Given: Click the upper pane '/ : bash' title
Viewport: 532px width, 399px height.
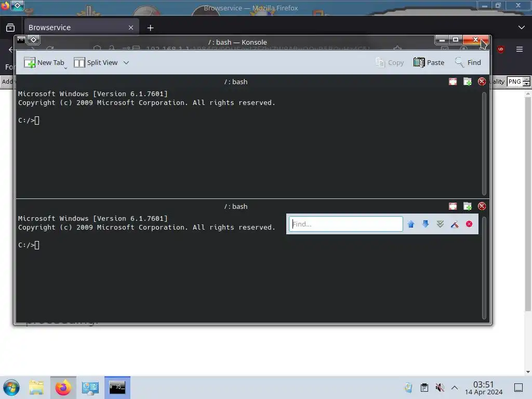Looking at the screenshot, I should pos(236,82).
